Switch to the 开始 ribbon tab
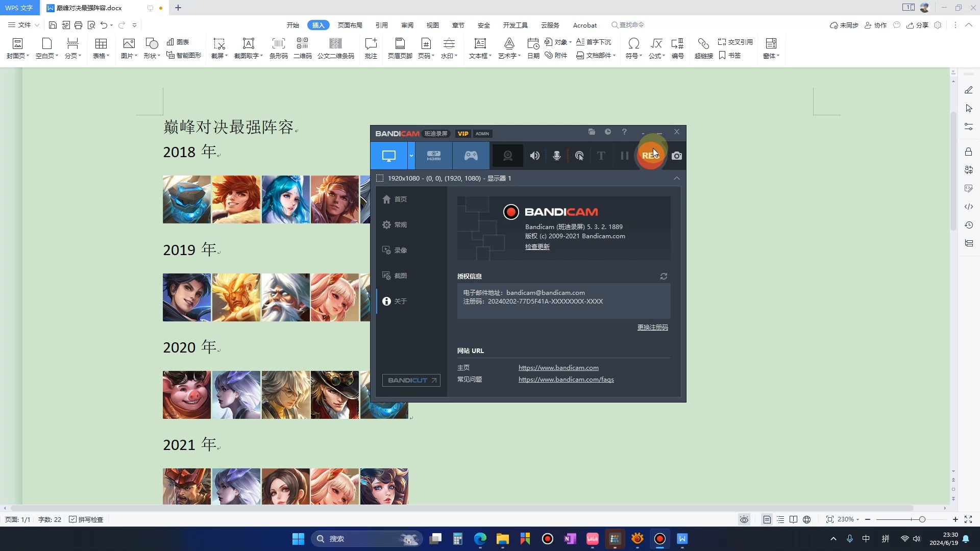This screenshot has width=980, height=551. 292,25
